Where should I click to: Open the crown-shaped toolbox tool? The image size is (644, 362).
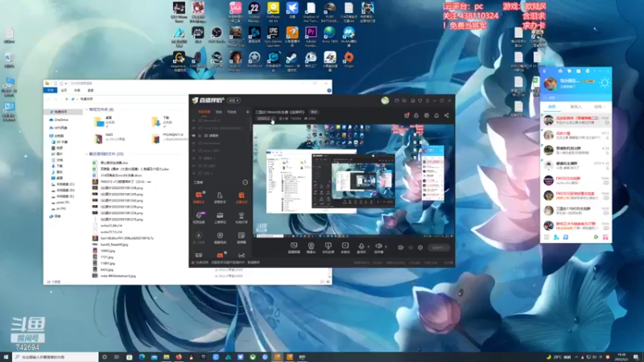[x=220, y=215]
